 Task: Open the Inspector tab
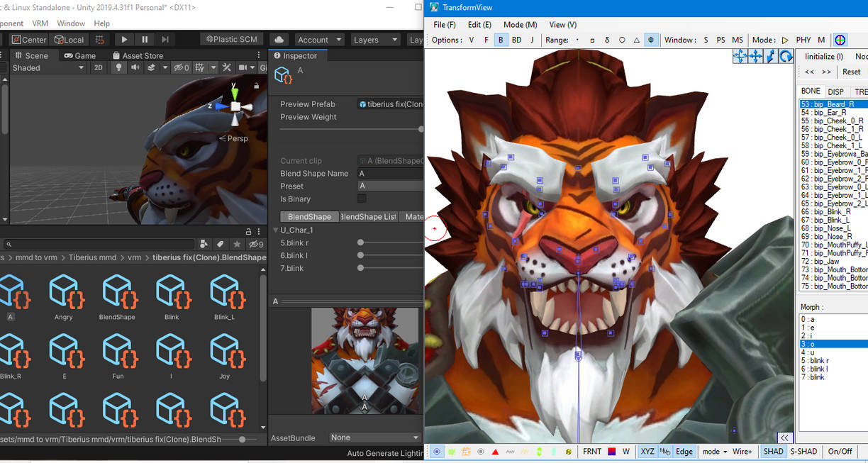pyautogui.click(x=296, y=55)
